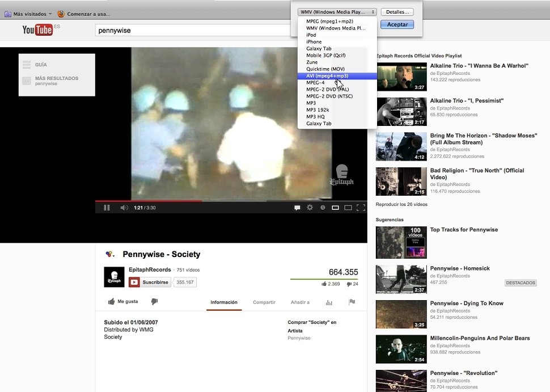The height and width of the screenshot is (392, 550).
Task: Click the Más Resultados pennywise icon
Action: click(x=27, y=81)
